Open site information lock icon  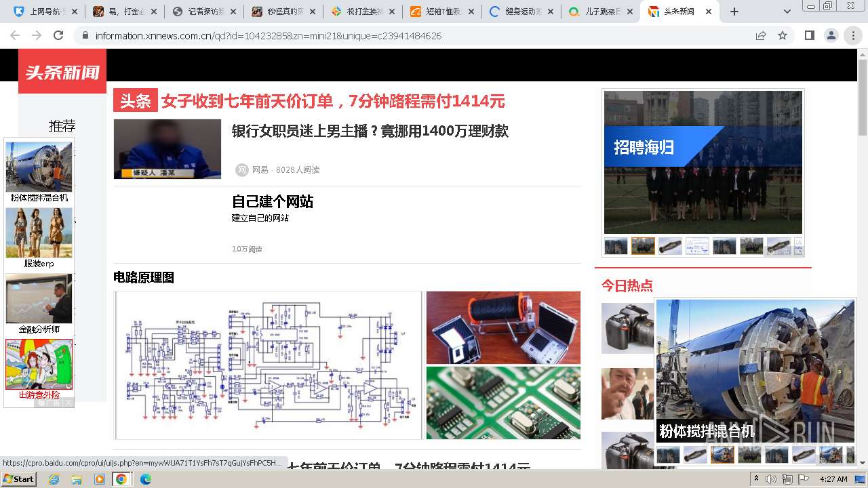[x=85, y=35]
